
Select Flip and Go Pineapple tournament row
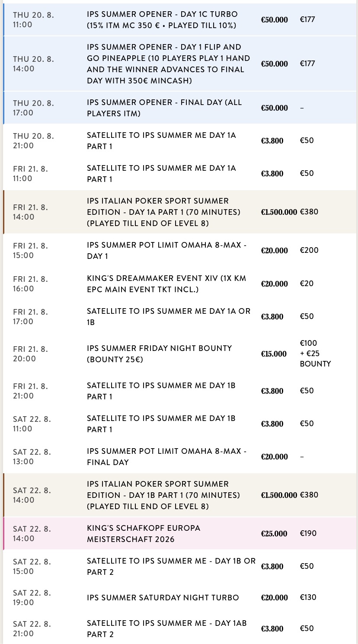click(x=179, y=64)
